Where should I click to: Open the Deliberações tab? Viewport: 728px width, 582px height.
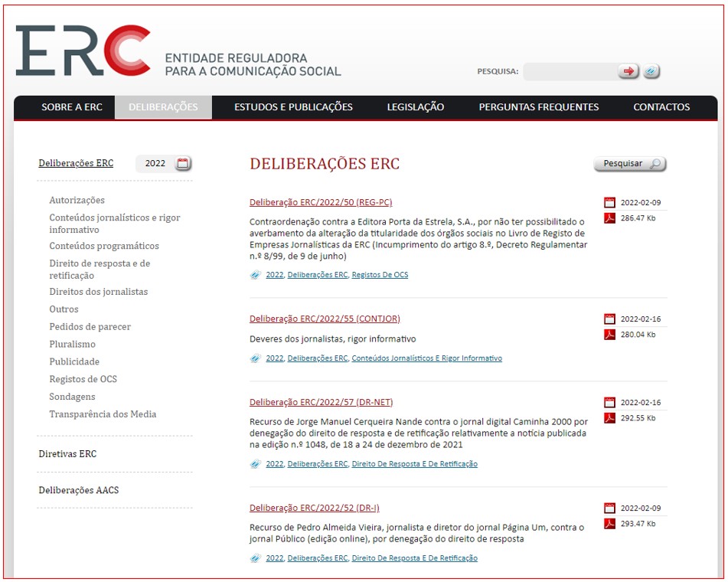(163, 107)
